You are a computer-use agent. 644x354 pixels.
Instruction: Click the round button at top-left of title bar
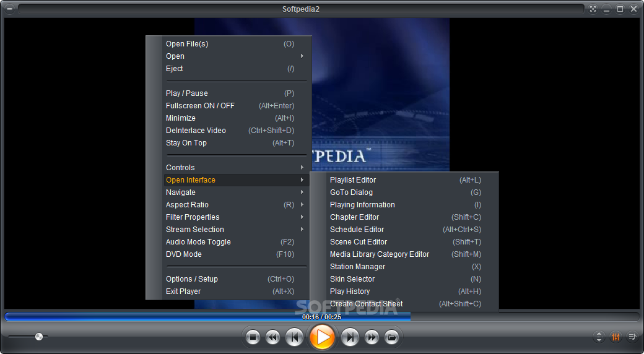coord(9,9)
